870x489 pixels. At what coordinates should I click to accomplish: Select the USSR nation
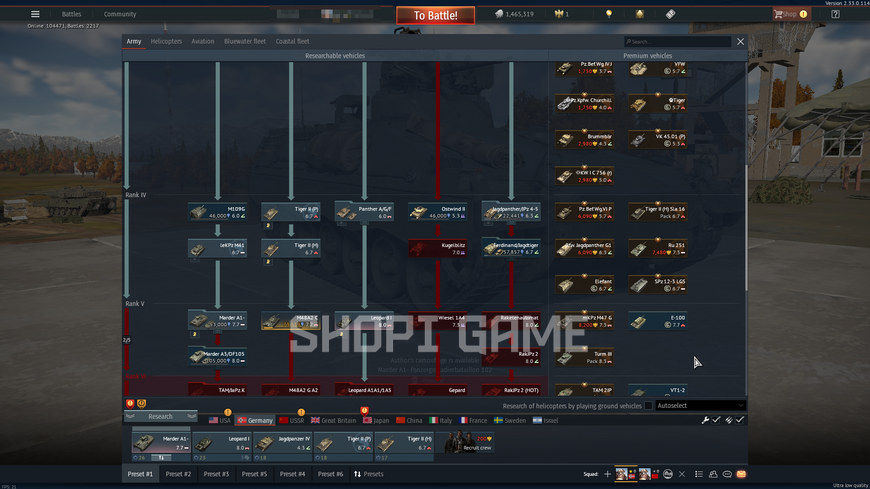(292, 420)
